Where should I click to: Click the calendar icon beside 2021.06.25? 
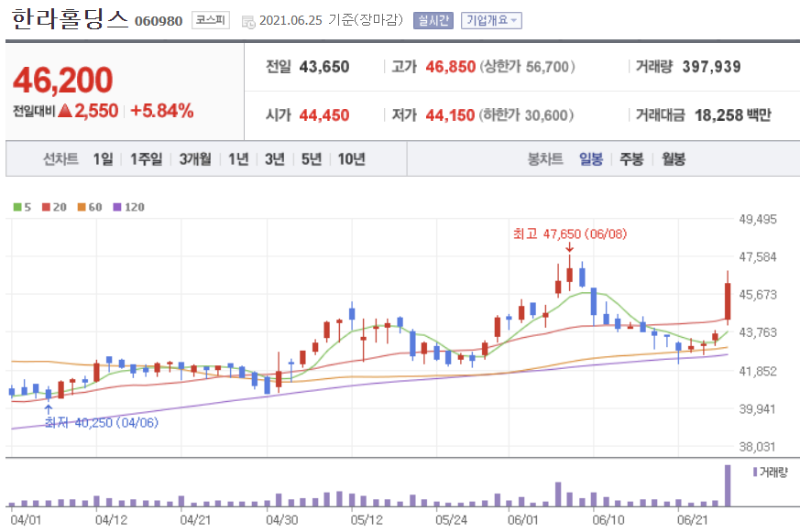click(248, 21)
